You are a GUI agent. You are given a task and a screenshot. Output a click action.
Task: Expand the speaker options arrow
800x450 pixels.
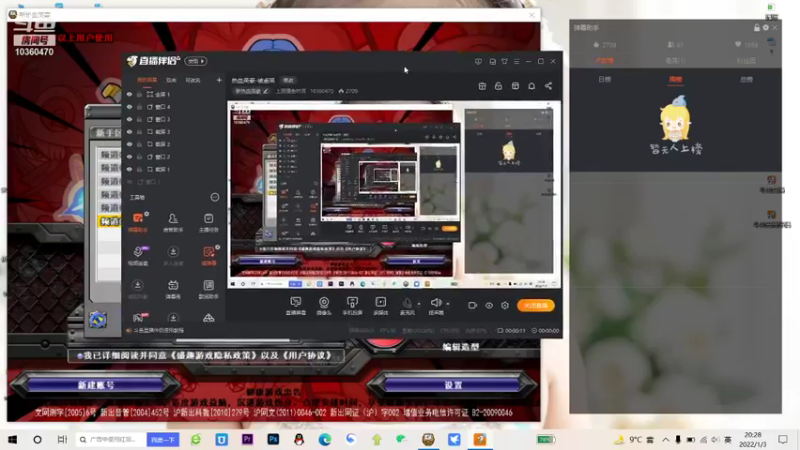pos(448,304)
